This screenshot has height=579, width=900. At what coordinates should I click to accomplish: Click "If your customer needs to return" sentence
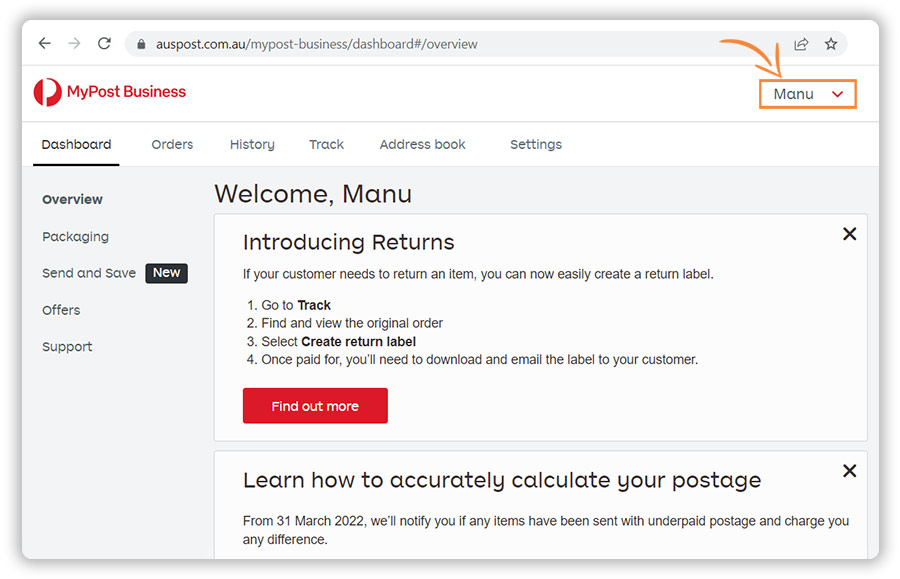(478, 274)
